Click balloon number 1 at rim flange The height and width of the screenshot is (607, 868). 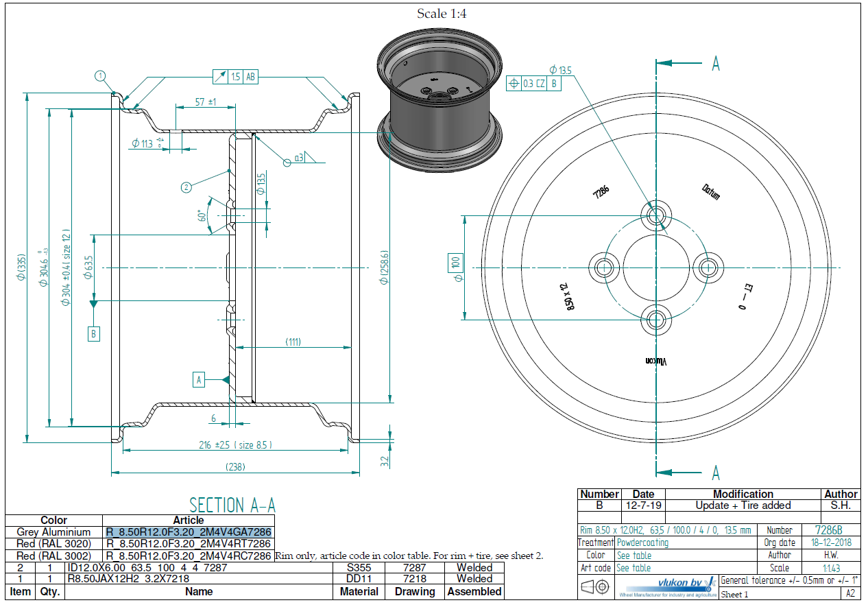pos(101,76)
